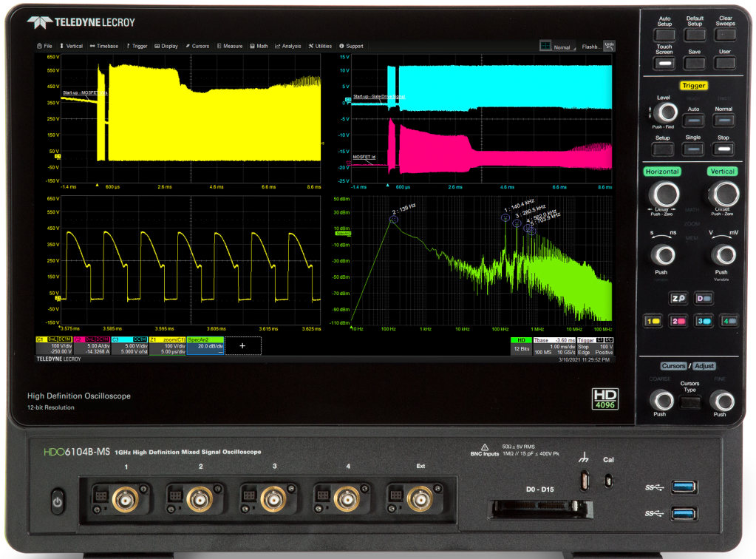Push the power button on front panel

click(58, 502)
